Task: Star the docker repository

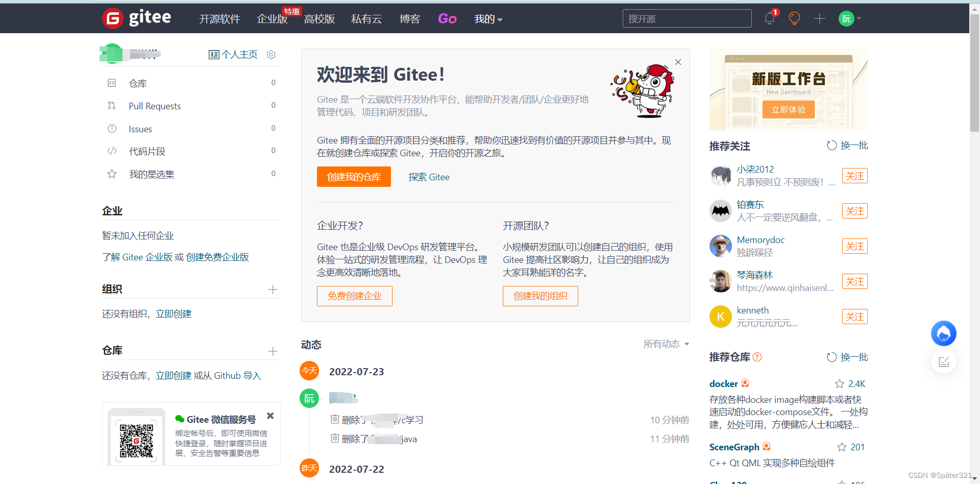Action: click(x=840, y=383)
